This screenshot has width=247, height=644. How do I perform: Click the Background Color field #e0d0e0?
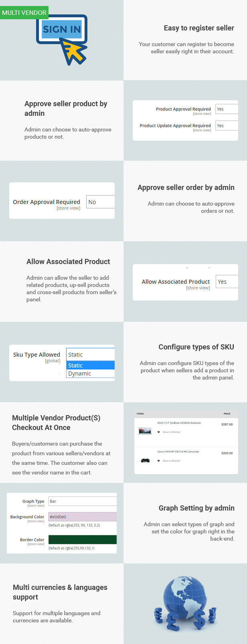82,517
